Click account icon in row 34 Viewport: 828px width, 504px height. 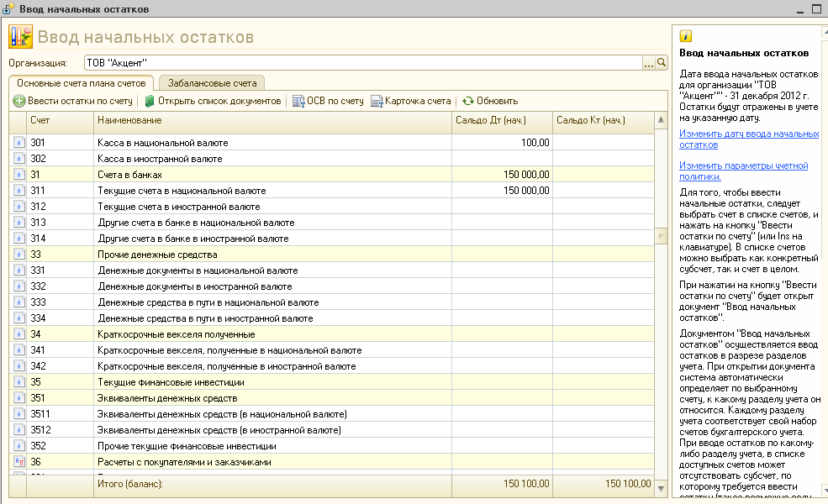pyautogui.click(x=19, y=334)
